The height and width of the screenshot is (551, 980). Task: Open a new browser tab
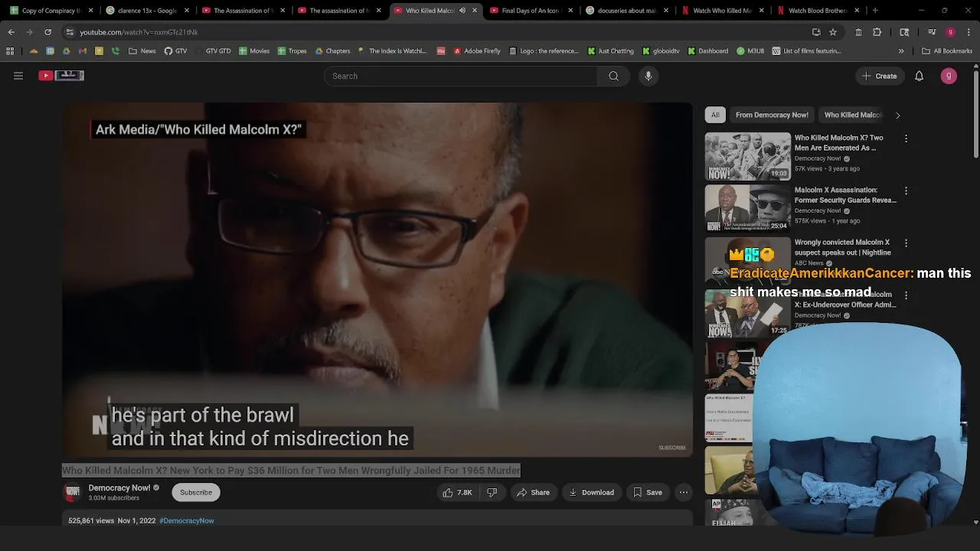875,11
